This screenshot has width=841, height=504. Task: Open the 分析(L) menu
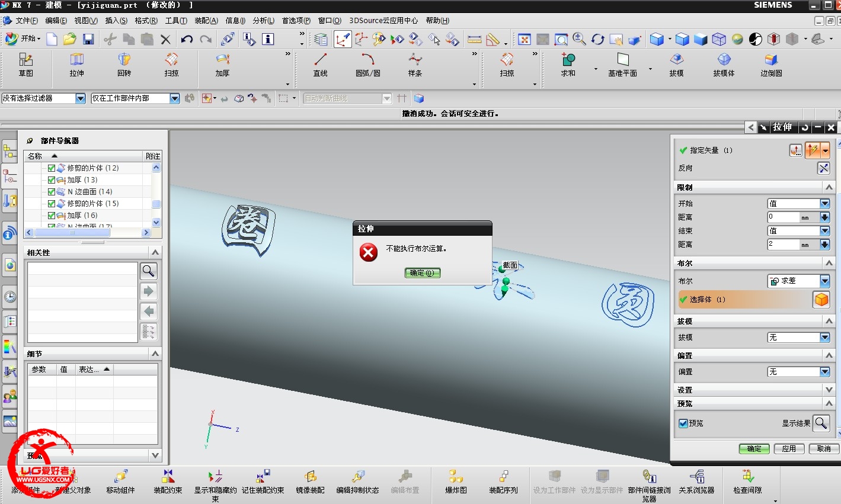point(263,21)
